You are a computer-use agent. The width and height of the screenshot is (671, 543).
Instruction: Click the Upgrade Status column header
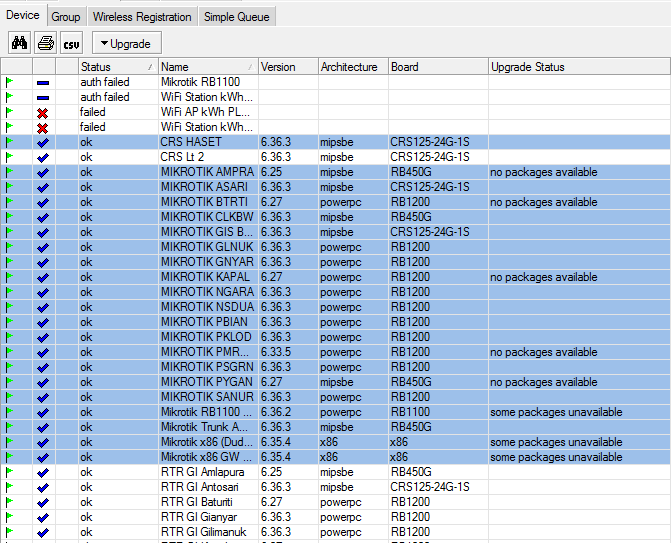coord(579,67)
